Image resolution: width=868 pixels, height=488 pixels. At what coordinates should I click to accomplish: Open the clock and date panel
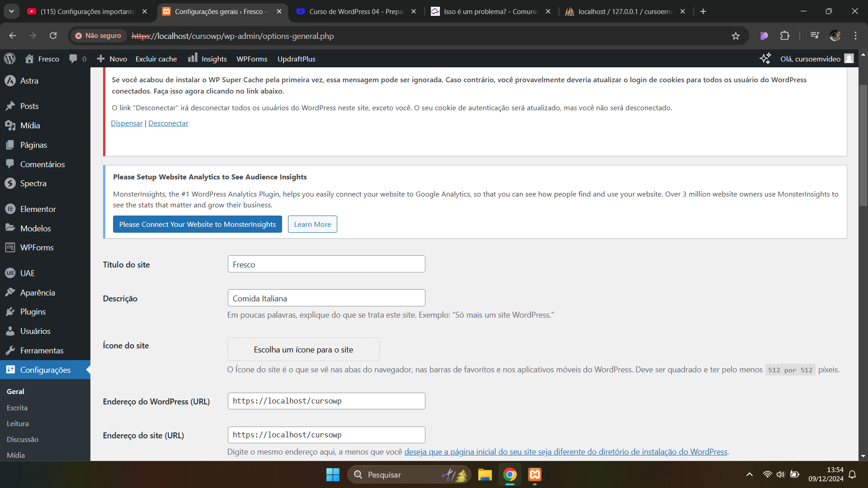(x=826, y=474)
